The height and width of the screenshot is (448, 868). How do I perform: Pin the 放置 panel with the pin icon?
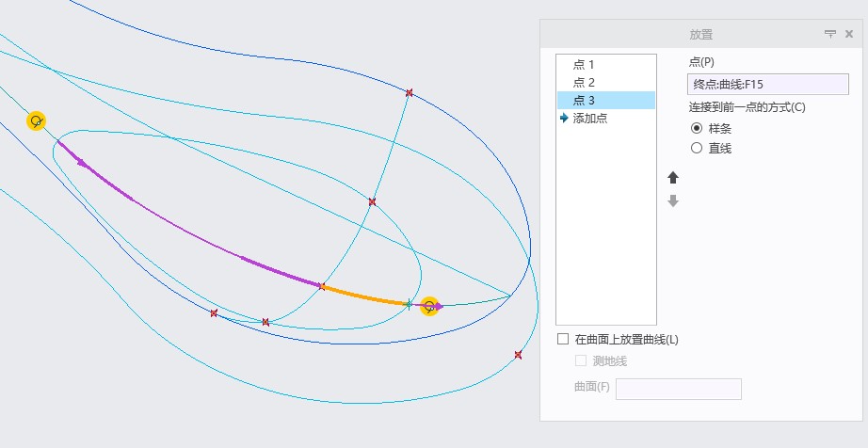(829, 34)
